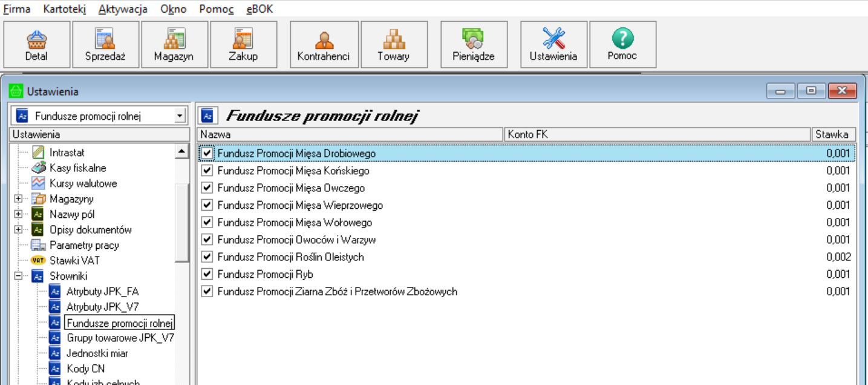Open the Fundusze promocji rolnej dropdown
The height and width of the screenshot is (385, 868).
tap(179, 116)
